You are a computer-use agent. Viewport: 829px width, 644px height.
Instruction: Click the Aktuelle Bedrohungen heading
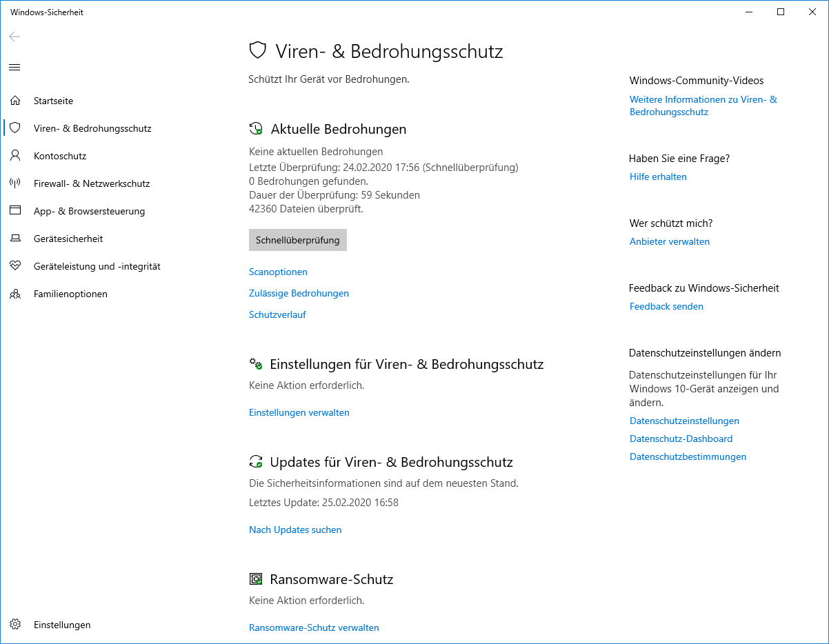(x=339, y=129)
